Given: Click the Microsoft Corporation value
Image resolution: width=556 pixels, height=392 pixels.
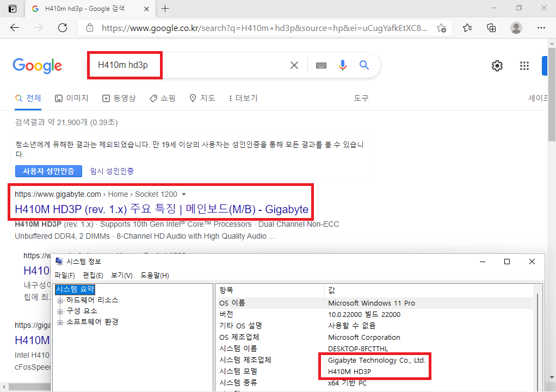Looking at the screenshot, I should (364, 338).
